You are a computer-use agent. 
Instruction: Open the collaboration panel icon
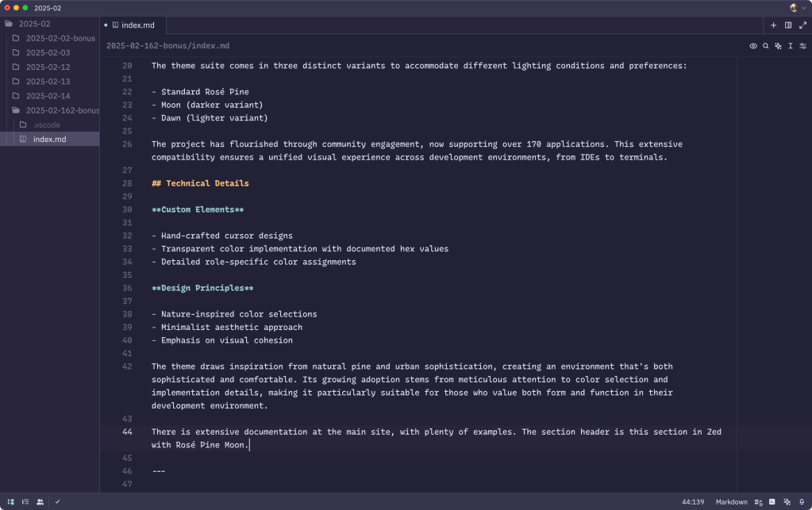coord(40,501)
